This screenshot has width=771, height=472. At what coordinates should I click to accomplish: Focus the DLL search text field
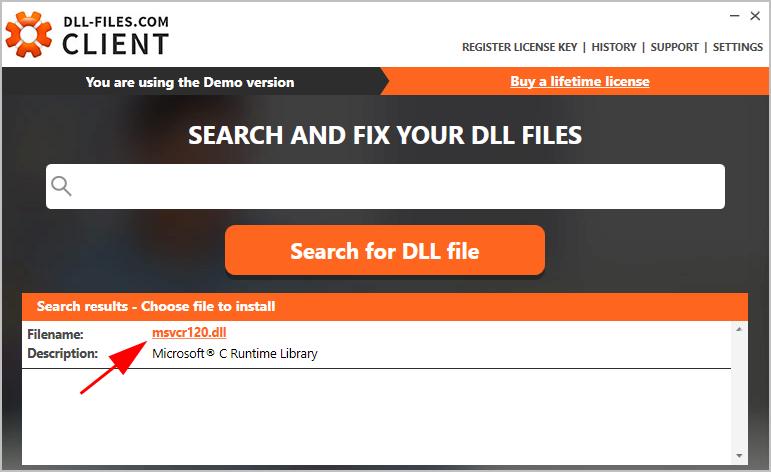point(386,186)
